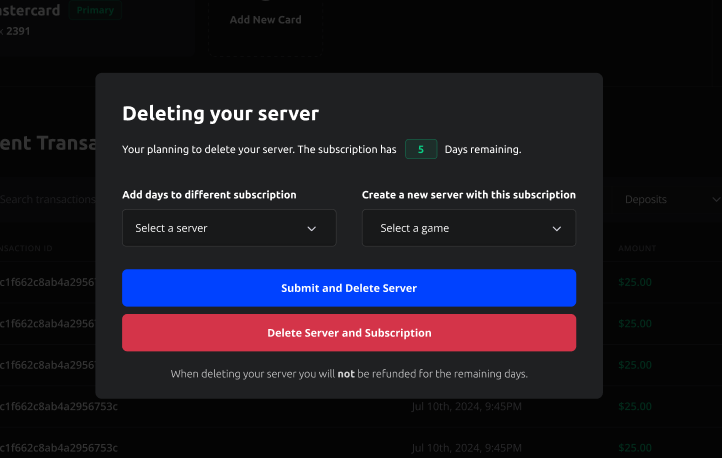The height and width of the screenshot is (458, 722).
Task: Click the no-refund warning text in the dialog
Action: (x=349, y=374)
